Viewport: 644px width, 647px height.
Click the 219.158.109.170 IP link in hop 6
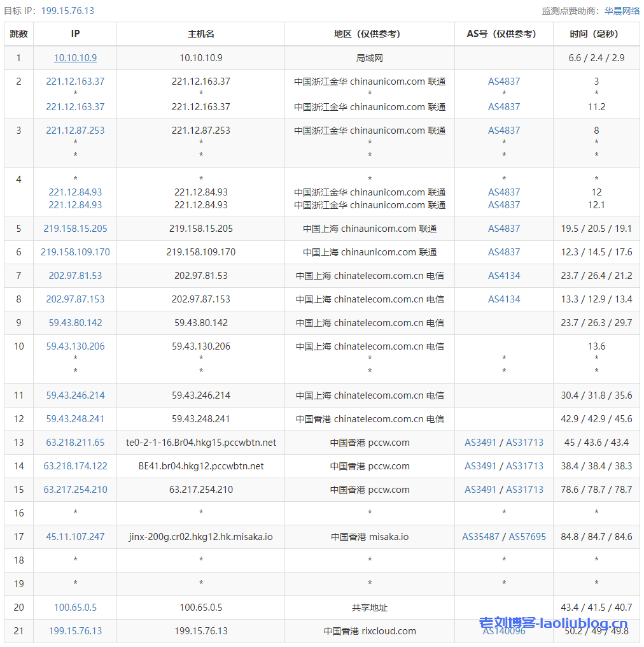click(x=75, y=252)
